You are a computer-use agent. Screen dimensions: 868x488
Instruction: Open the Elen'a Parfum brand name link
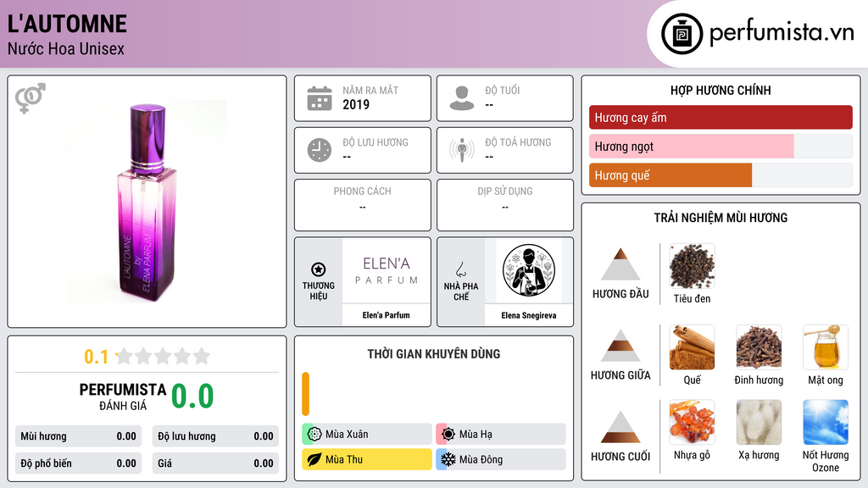point(387,315)
